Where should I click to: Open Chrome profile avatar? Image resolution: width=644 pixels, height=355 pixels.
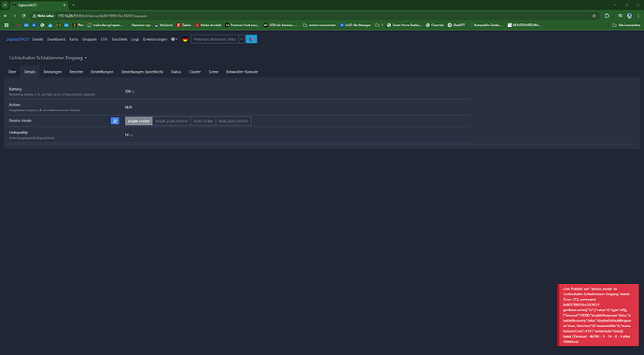(629, 16)
